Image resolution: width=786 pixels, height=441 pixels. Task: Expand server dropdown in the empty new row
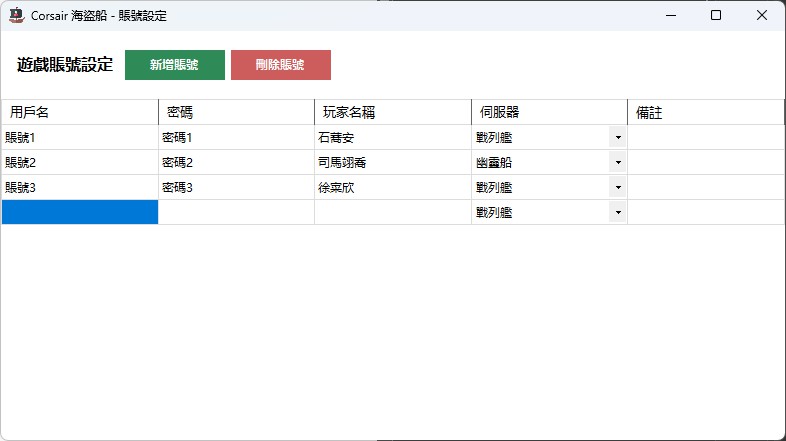point(617,212)
